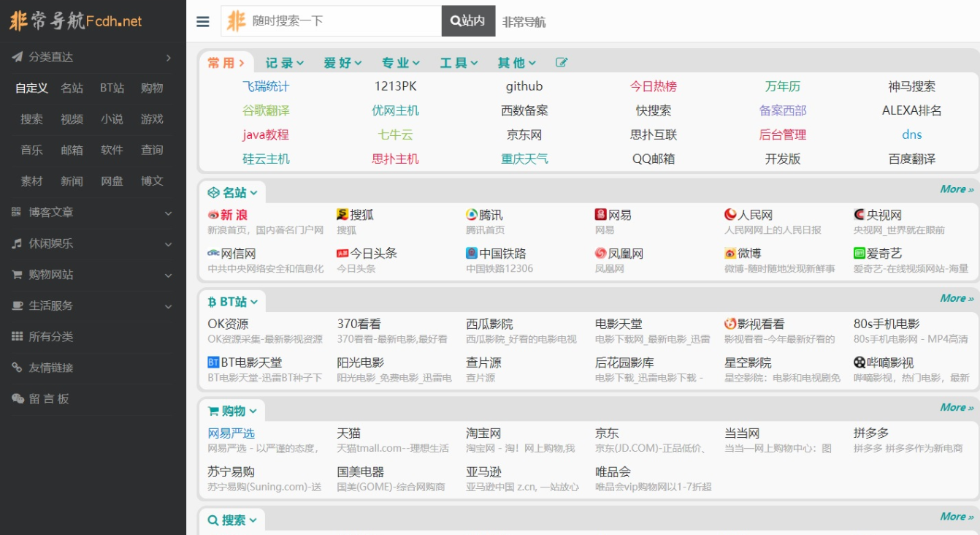Open More link for BT站 section
Image resolution: width=980 pixels, height=535 pixels.
coord(957,298)
